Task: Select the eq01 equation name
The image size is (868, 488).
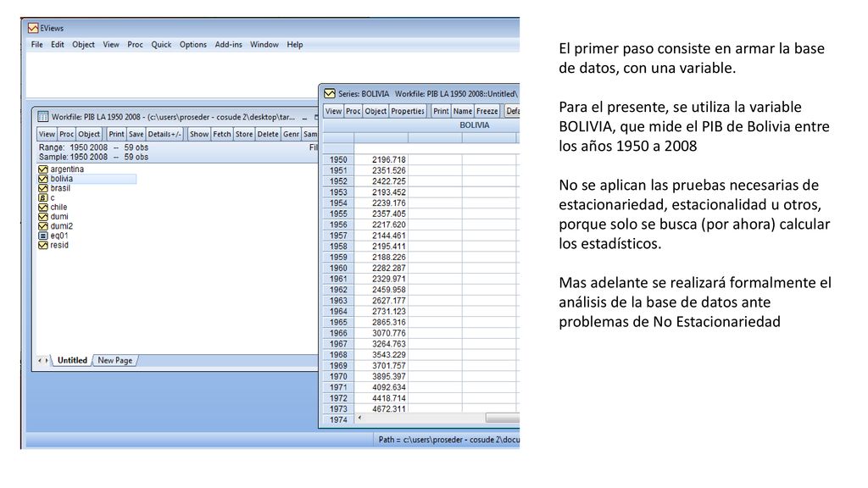Action: [x=59, y=236]
